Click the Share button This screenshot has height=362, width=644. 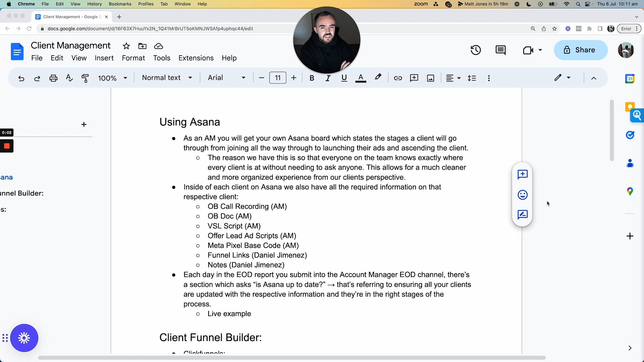click(581, 50)
